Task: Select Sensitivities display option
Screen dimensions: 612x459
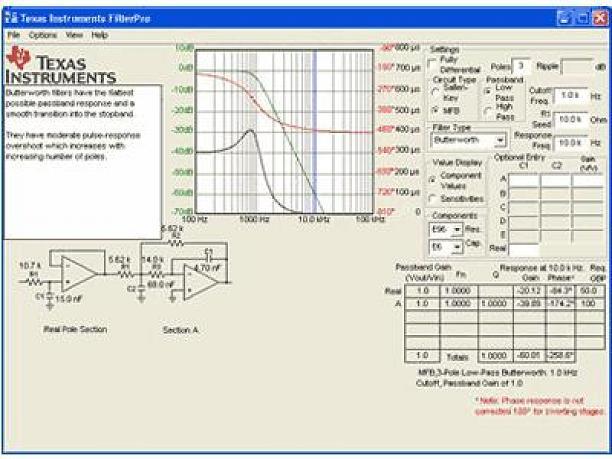Action: click(432, 199)
